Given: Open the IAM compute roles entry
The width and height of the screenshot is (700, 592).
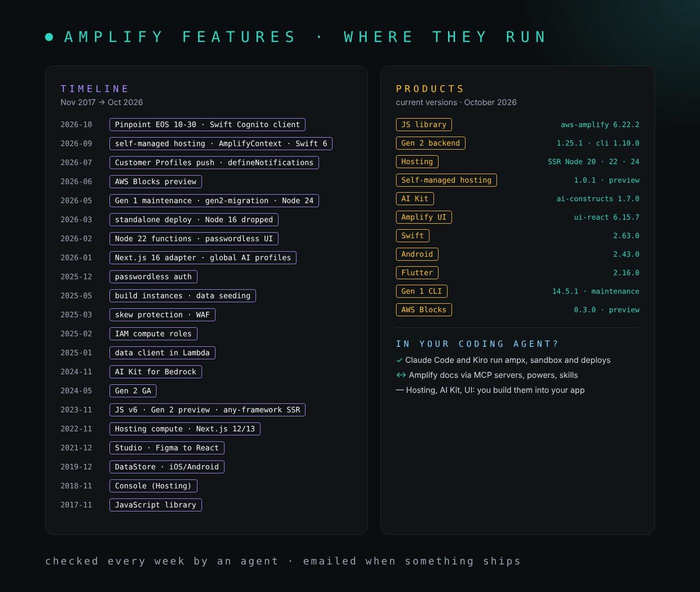Looking at the screenshot, I should pos(153,334).
